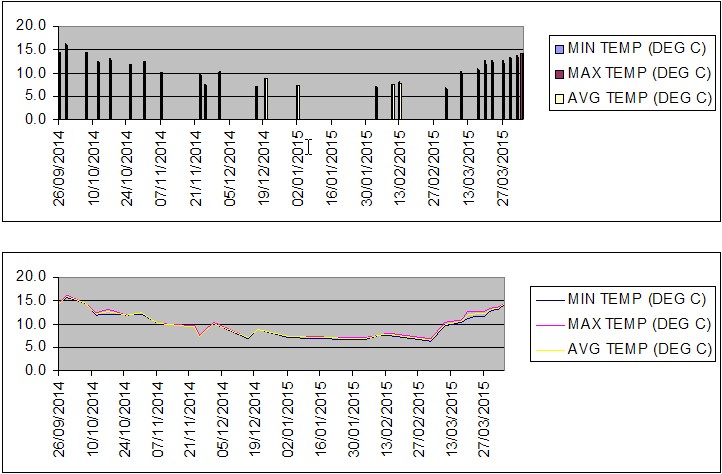This screenshot has height=474, width=722.
Task: Select AVG TEMP (DEG C) text in bar chart legend
Action: coord(640,98)
